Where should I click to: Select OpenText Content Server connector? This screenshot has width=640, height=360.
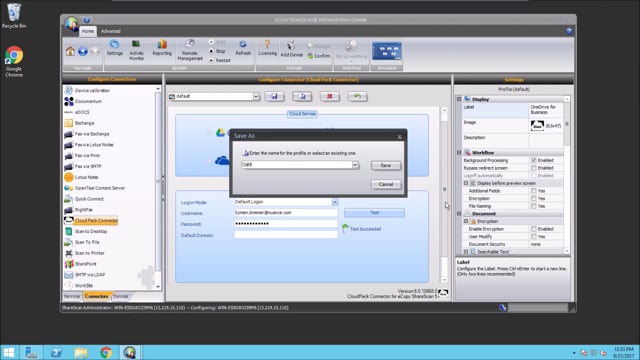[95, 188]
